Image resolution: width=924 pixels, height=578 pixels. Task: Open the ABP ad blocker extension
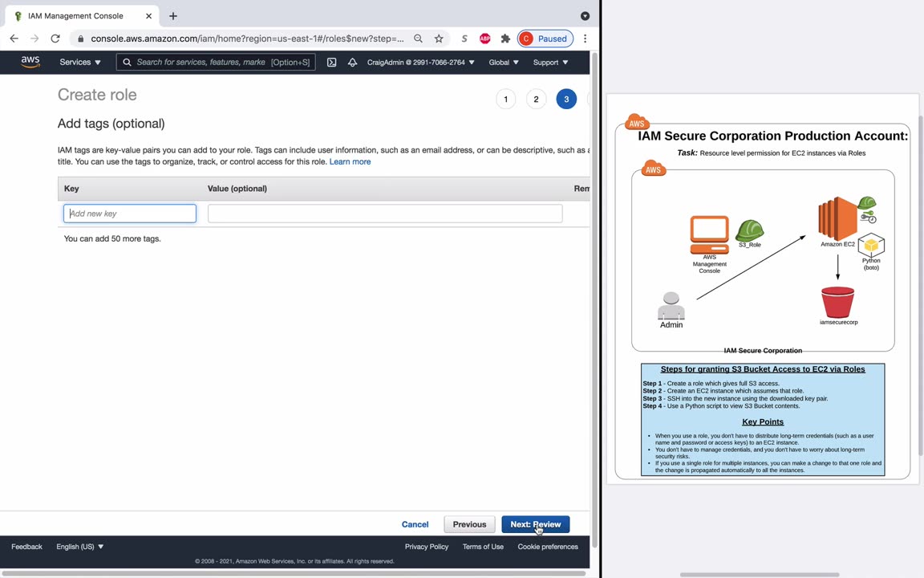(485, 39)
